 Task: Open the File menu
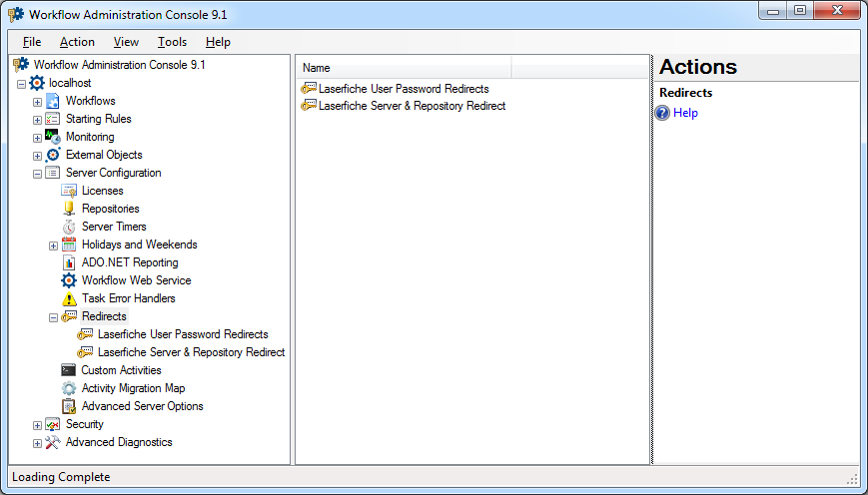point(32,42)
